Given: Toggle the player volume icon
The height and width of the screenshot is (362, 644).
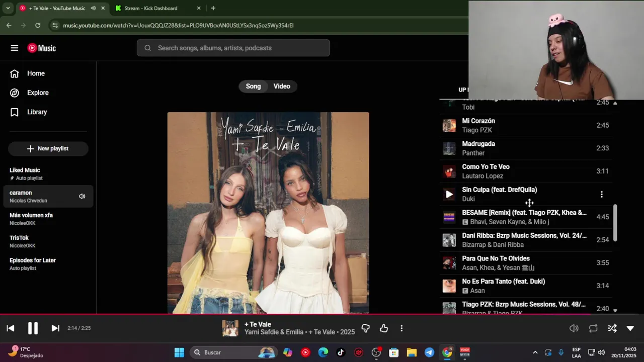Looking at the screenshot, I should 574,328.
